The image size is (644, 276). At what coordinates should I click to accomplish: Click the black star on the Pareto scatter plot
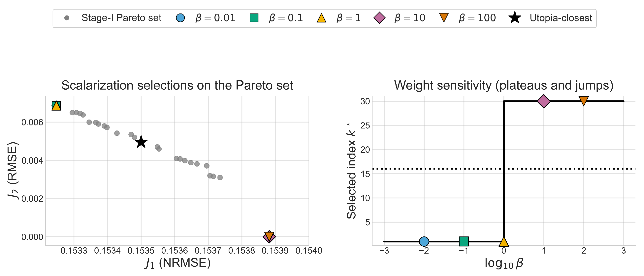(141, 142)
